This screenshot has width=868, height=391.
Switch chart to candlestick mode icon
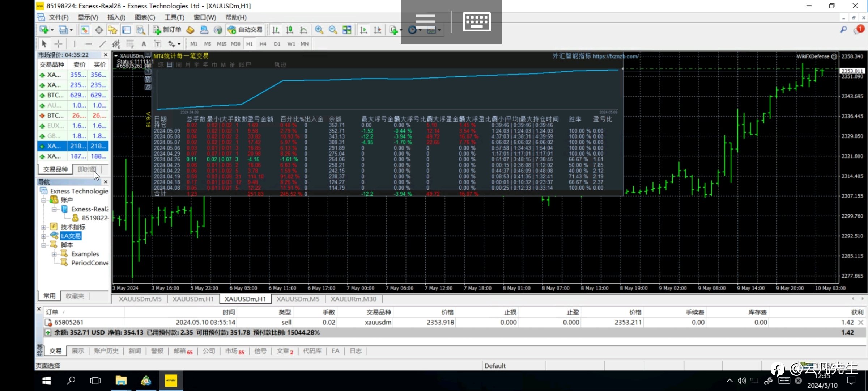pyautogui.click(x=289, y=30)
